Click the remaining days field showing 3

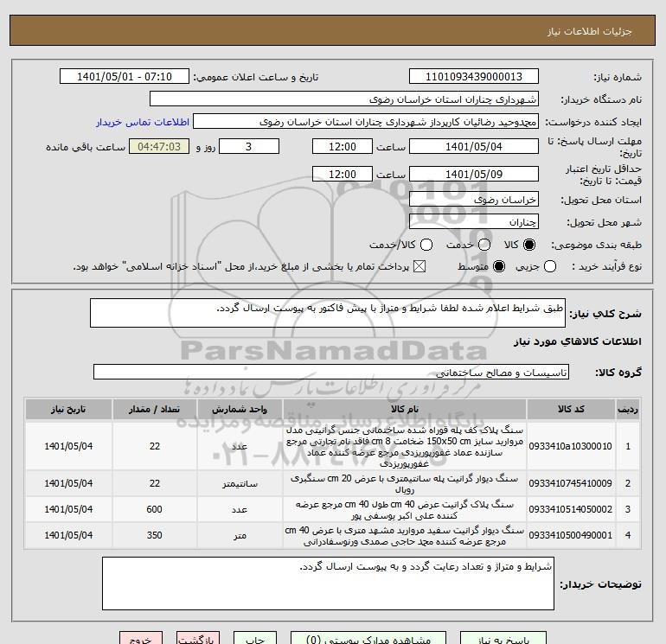coord(249,146)
